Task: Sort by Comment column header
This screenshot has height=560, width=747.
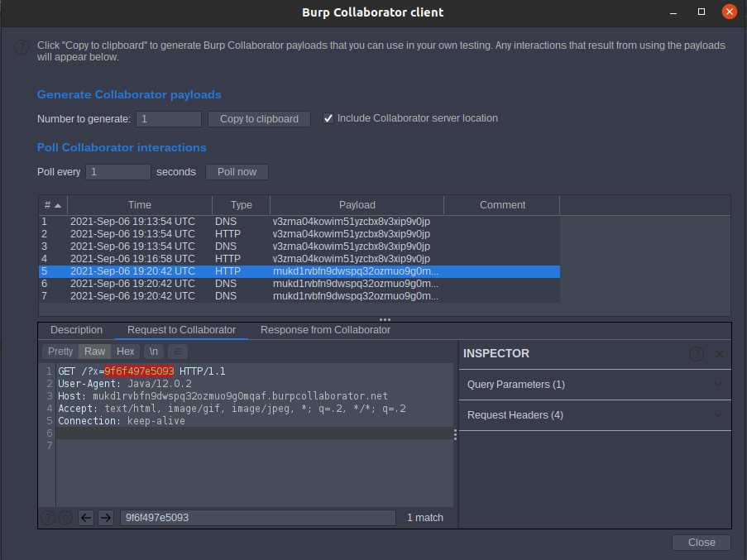Action: point(502,205)
